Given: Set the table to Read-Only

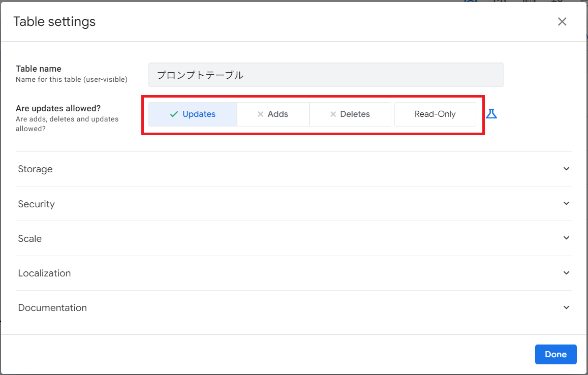Looking at the screenshot, I should [435, 114].
